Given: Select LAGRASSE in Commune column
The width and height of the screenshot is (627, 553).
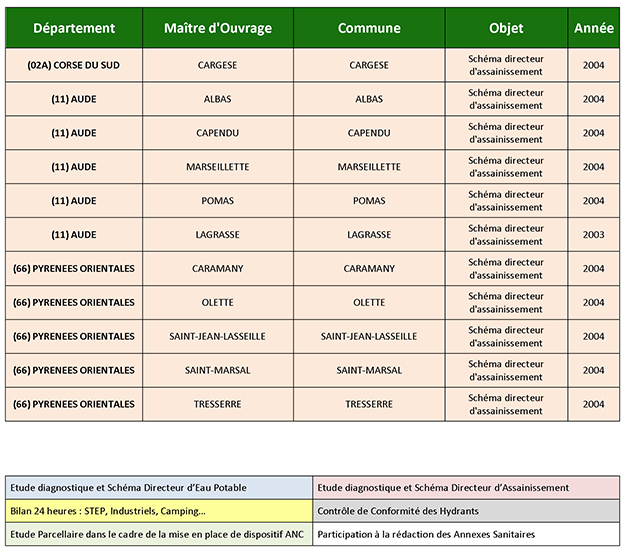Looking at the screenshot, I should [x=369, y=235].
